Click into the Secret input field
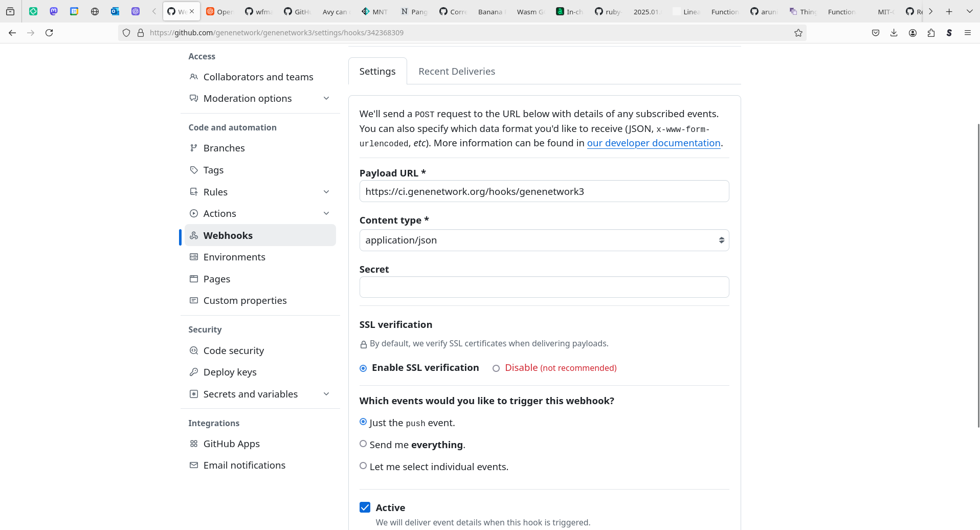The image size is (980, 530). [544, 287]
